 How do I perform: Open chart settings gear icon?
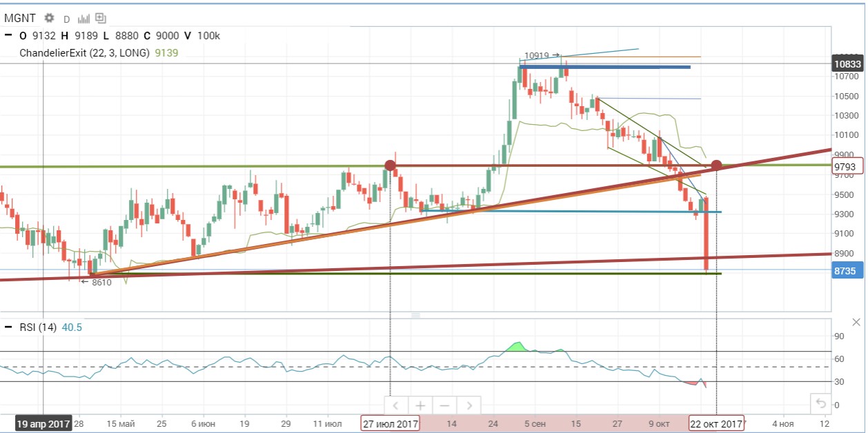tap(49, 19)
